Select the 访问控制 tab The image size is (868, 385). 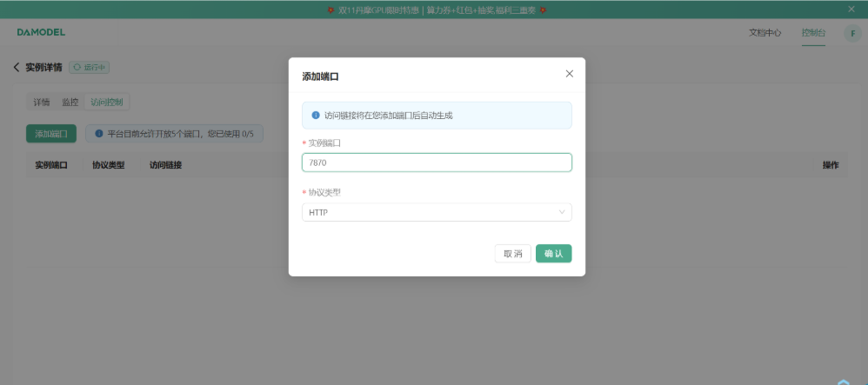[x=107, y=103]
